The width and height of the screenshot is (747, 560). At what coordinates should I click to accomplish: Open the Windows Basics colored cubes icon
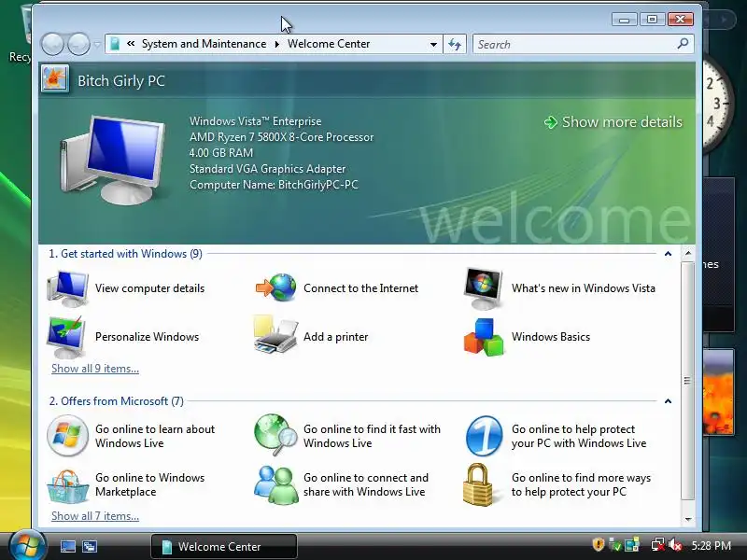pyautogui.click(x=484, y=337)
